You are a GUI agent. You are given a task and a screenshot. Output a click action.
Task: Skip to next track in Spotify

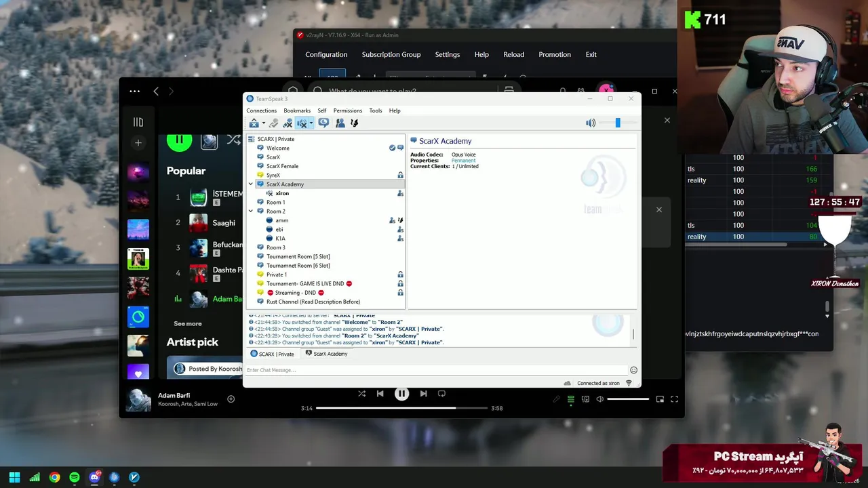[423, 393]
